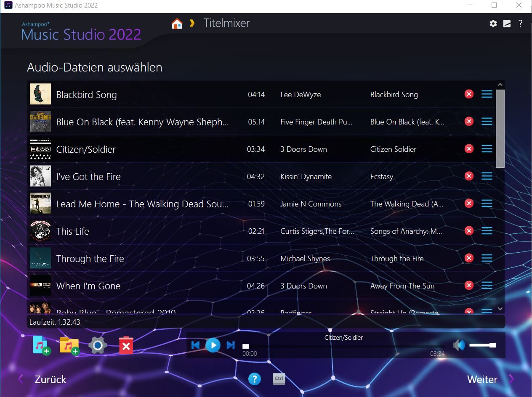Go to the home screen icon
Screen dimensions: 532x397
coord(177,24)
